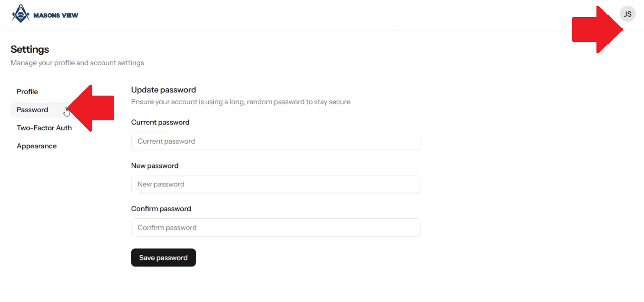Image resolution: width=644 pixels, height=302 pixels.
Task: Click the Current password field label
Action: [x=160, y=122]
